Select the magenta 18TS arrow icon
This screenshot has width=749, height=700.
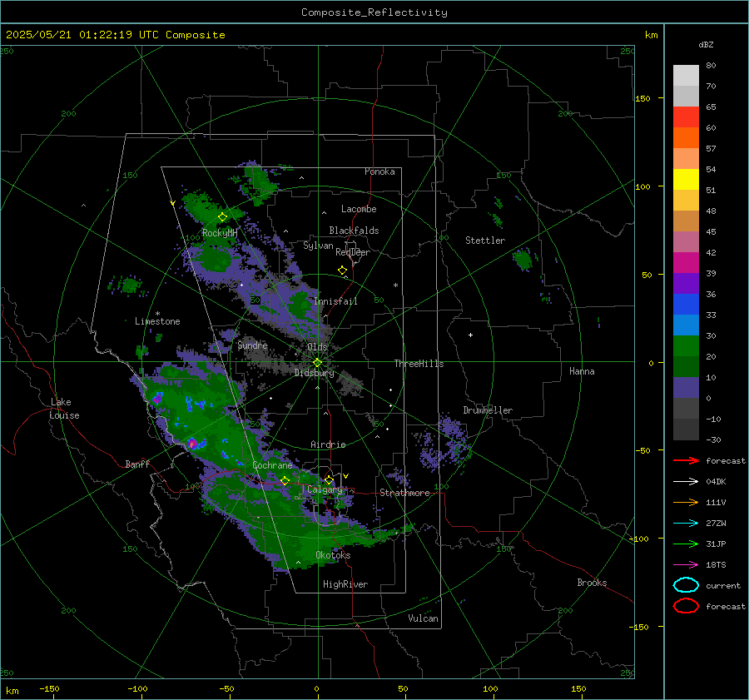(686, 565)
